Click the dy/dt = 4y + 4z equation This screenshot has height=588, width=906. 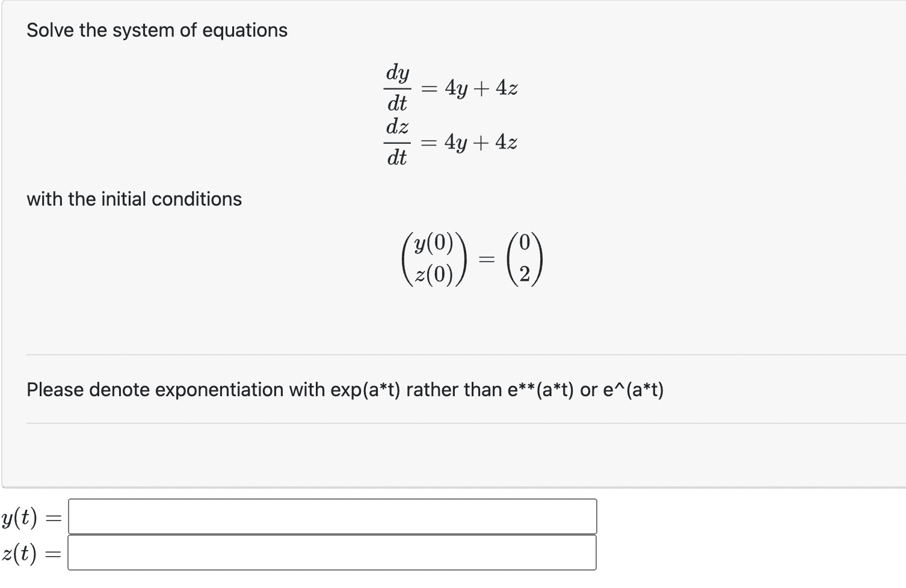tap(451, 87)
